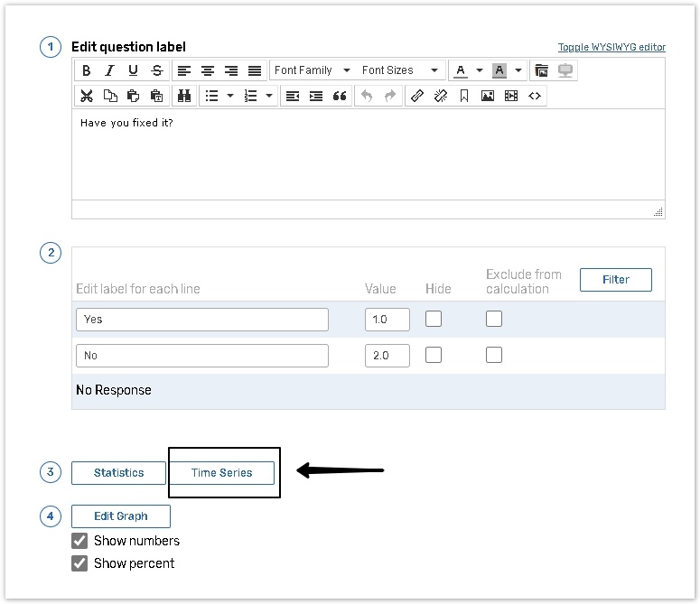
Task: Open find and replace binoculars icon
Action: point(184,96)
